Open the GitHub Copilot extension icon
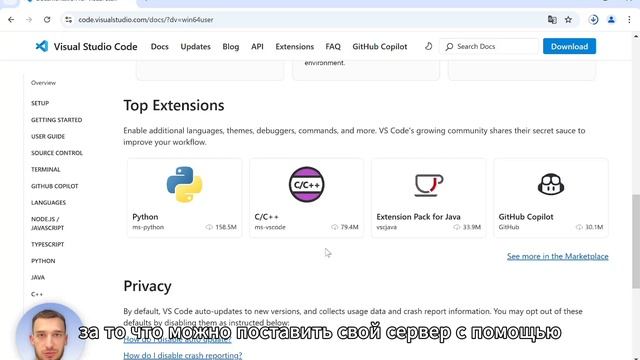Screen dimensions: 640x360 pyautogui.click(x=551, y=184)
